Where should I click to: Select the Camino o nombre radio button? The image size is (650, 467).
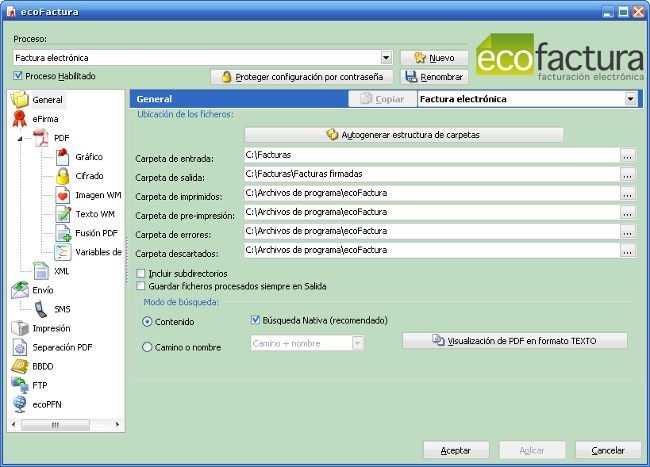coord(148,347)
